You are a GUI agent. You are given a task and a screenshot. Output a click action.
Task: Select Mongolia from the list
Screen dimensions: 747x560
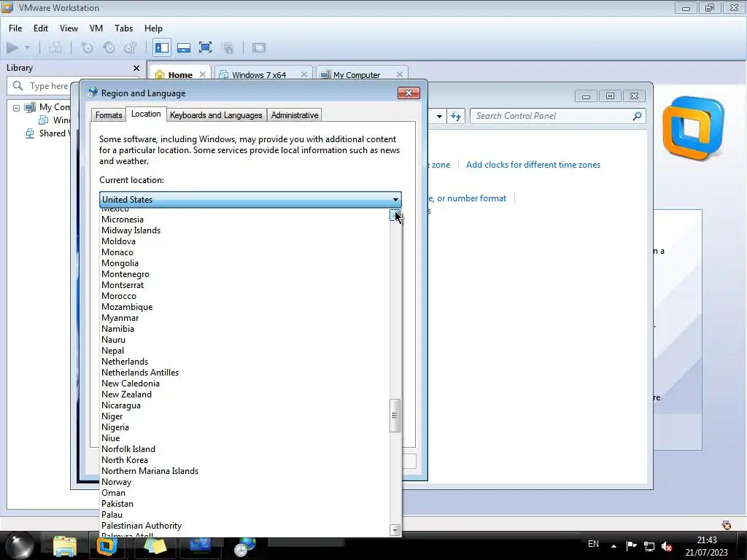click(x=245, y=263)
